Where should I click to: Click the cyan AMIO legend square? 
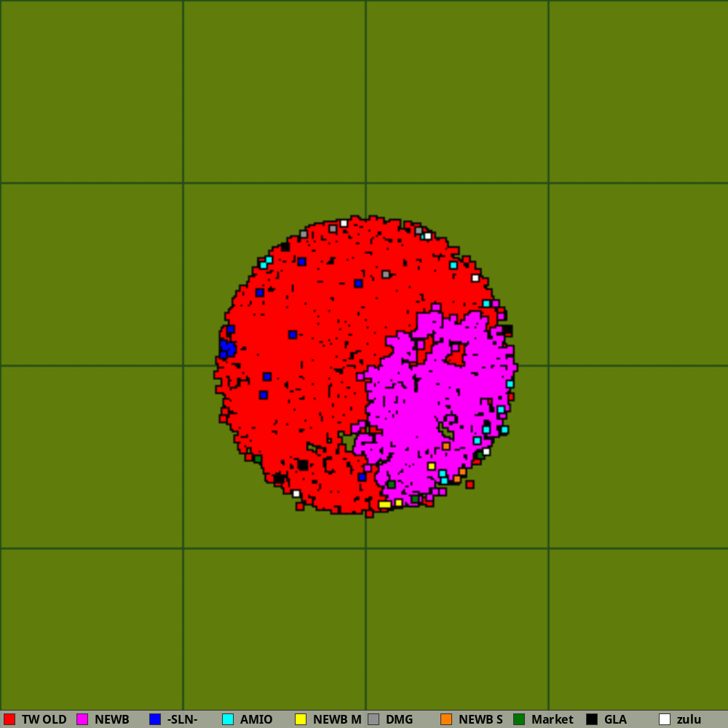coord(228,719)
